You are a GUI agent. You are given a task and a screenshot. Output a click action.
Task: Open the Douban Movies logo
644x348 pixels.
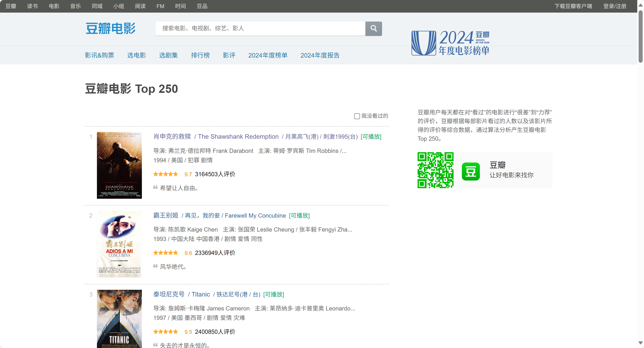pyautogui.click(x=110, y=29)
